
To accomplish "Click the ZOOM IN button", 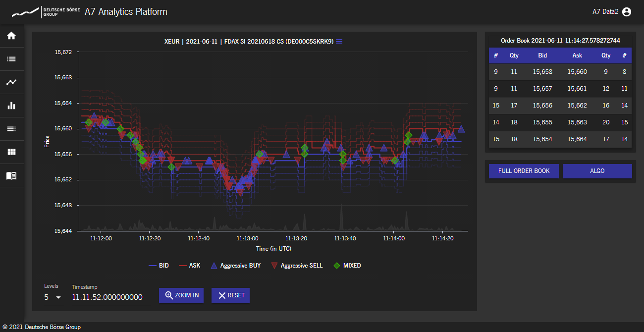I will (x=181, y=295).
